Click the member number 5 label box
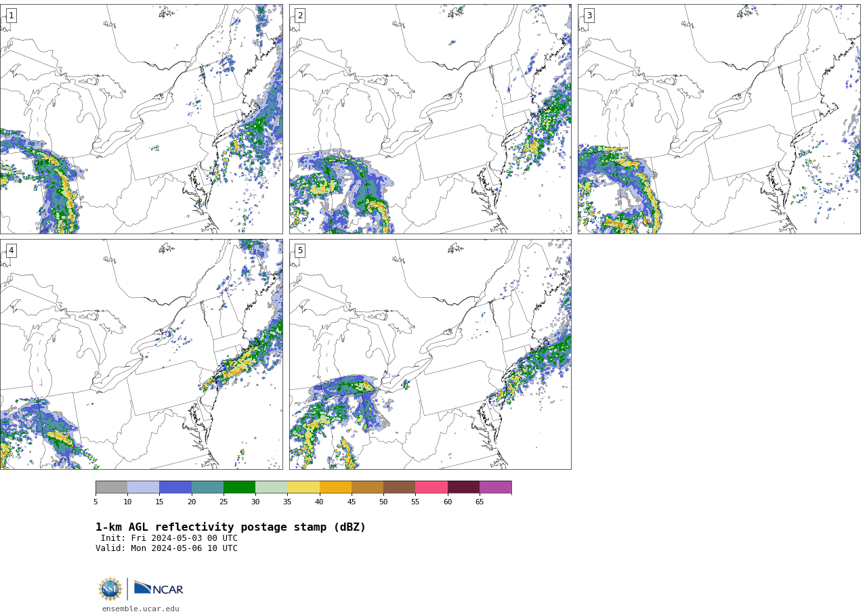The height and width of the screenshot is (616, 867). point(300,250)
